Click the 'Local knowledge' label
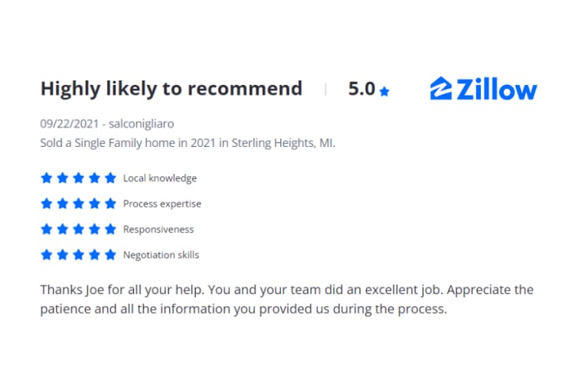The image size is (588, 392). click(160, 178)
